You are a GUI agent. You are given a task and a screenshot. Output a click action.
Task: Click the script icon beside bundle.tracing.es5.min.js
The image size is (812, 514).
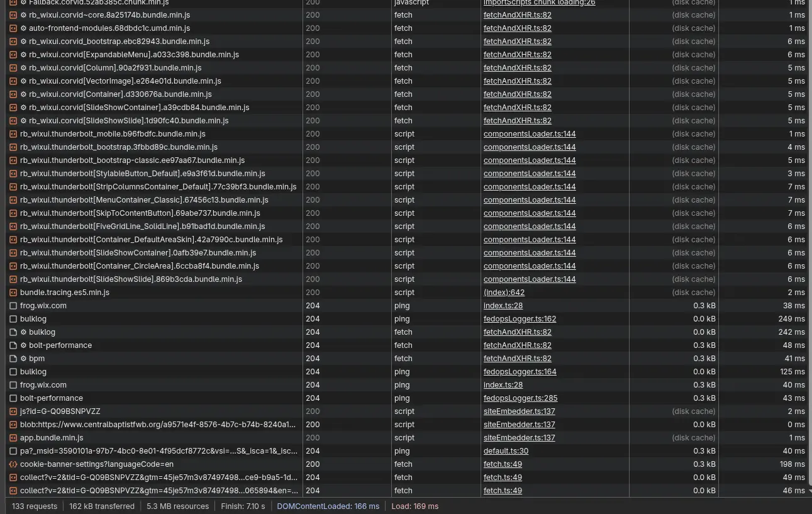click(13, 292)
